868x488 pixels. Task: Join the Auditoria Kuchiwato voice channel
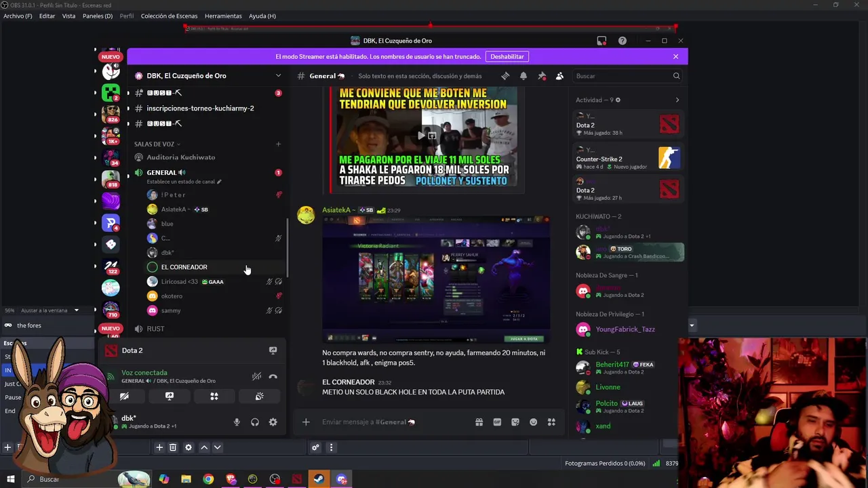click(x=180, y=157)
